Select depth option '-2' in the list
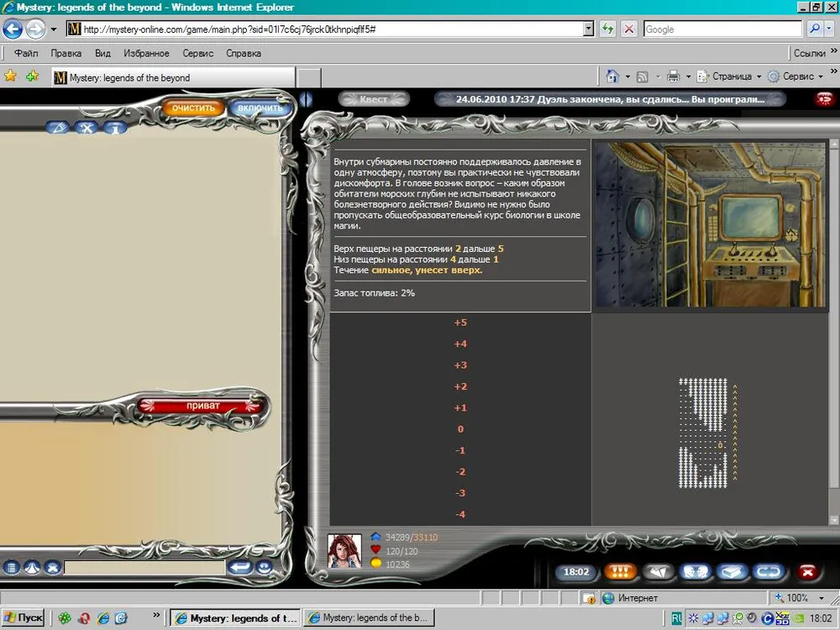The image size is (840, 630). pyautogui.click(x=460, y=472)
